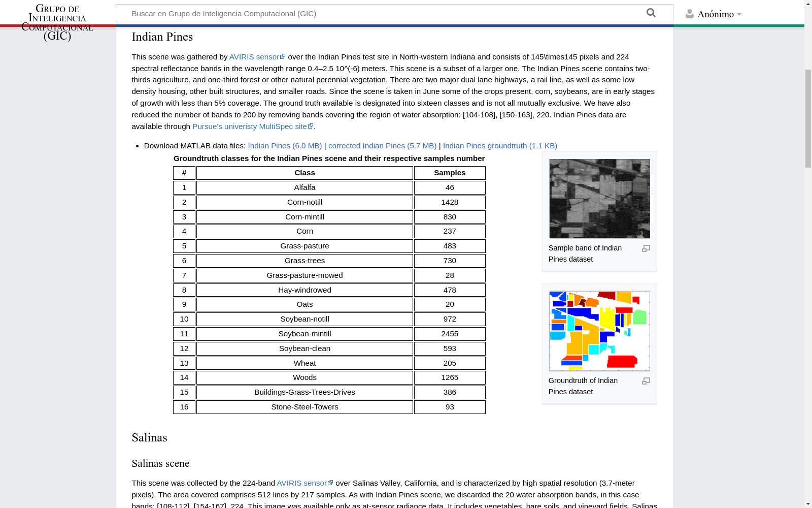The height and width of the screenshot is (508, 812).
Task: Select the Buildings-Grass-Trees-Drives cell
Action: [x=304, y=393]
